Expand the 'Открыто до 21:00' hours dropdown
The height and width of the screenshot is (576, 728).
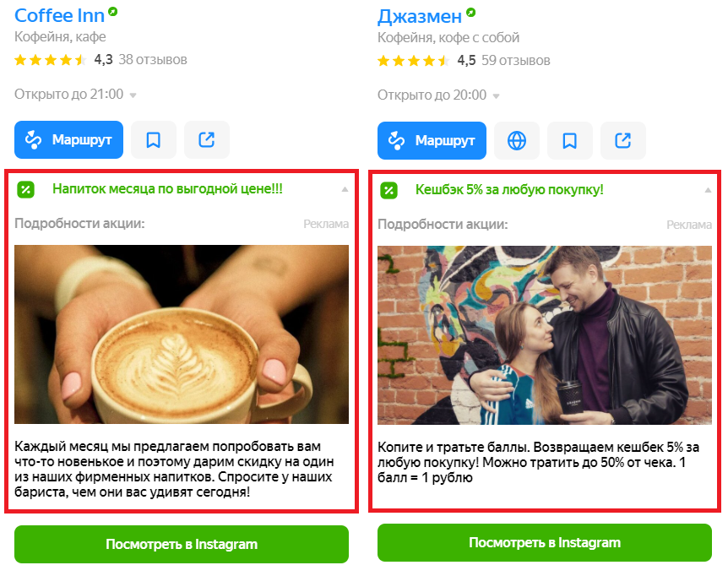133,95
